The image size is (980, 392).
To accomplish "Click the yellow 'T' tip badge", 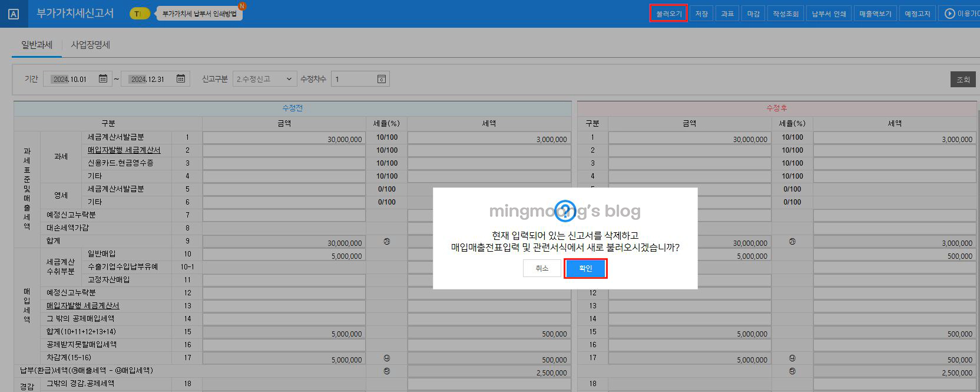I will [x=139, y=14].
